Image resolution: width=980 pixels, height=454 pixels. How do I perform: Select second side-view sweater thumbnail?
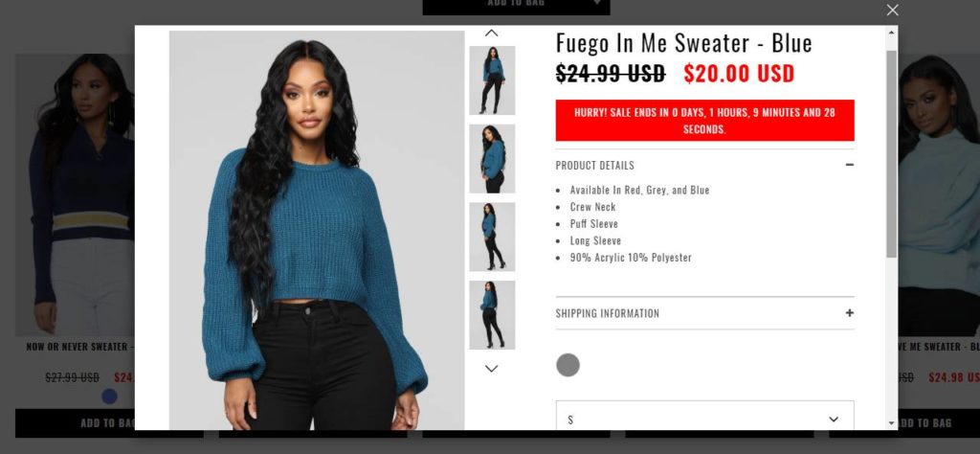(492, 158)
